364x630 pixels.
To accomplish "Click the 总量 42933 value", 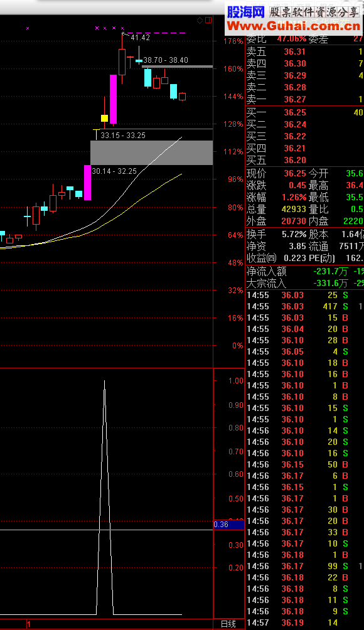I will [x=294, y=210].
